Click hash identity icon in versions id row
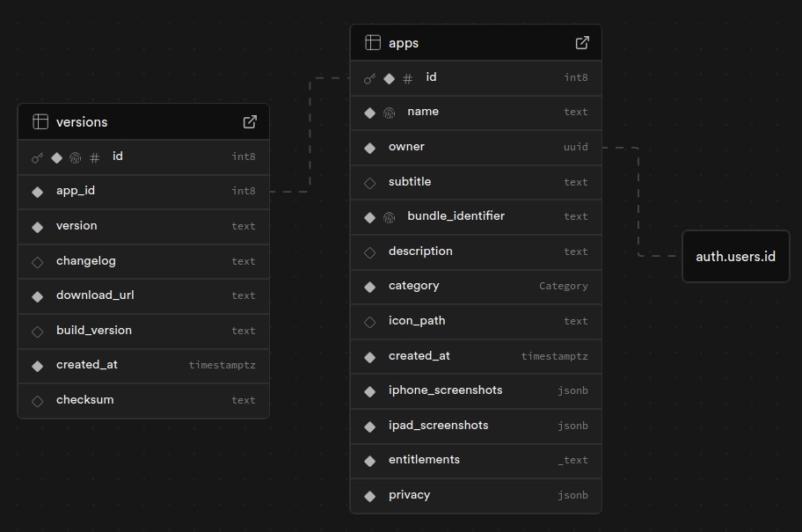The height and width of the screenshot is (532, 802). tap(95, 158)
